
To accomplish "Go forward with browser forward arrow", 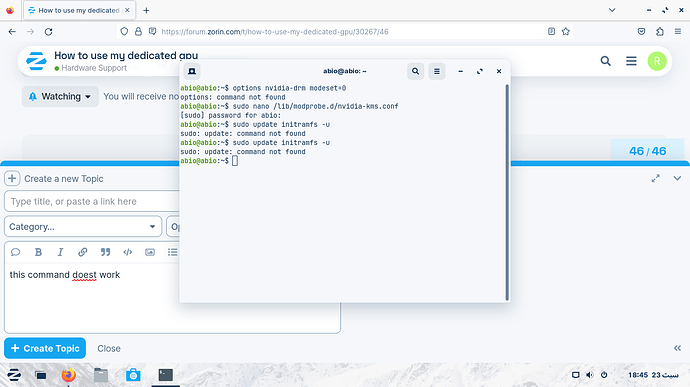I will tap(30, 32).
